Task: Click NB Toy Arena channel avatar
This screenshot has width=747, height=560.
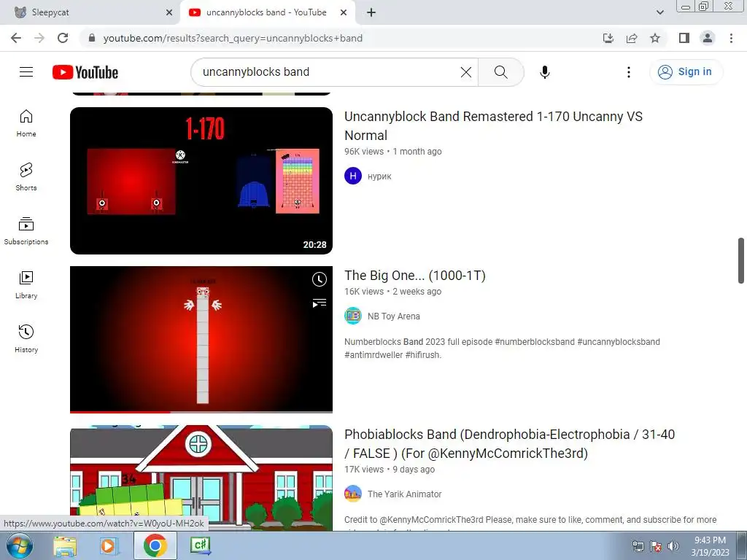Action: [353, 316]
